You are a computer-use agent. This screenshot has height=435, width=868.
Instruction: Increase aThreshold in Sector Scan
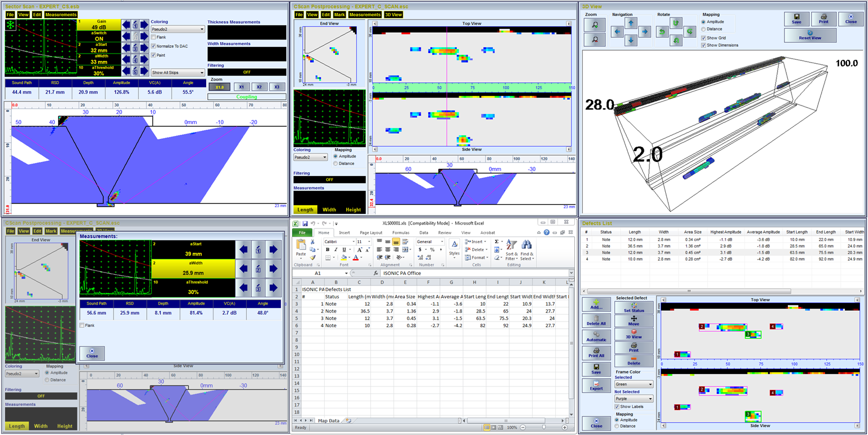[145, 71]
